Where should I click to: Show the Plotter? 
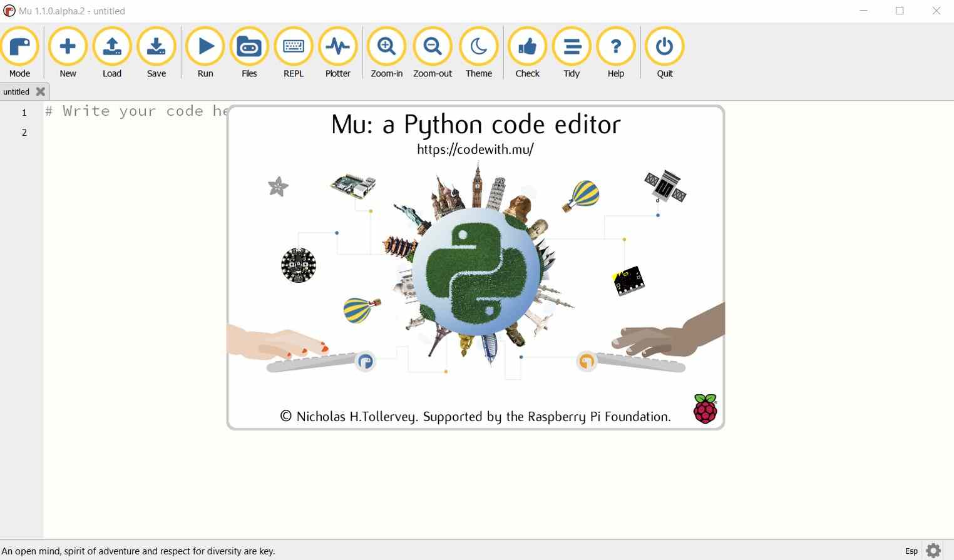(x=338, y=53)
